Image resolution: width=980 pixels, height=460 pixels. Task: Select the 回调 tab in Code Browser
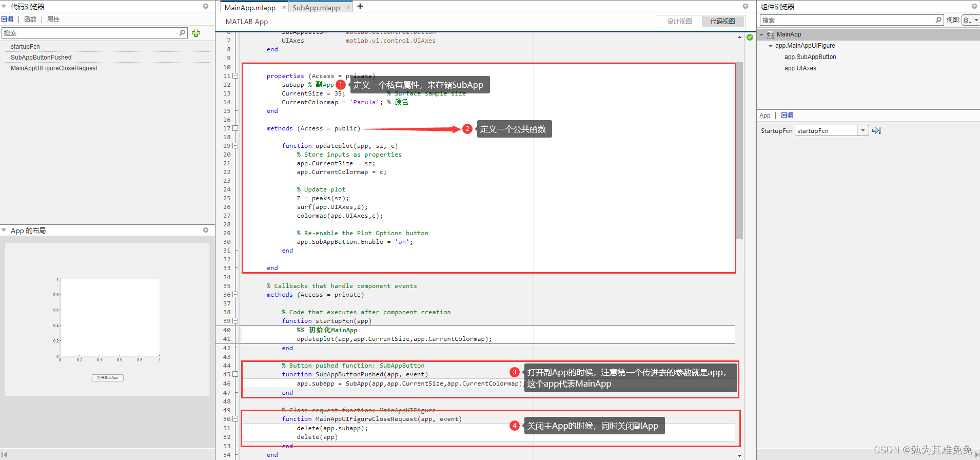tap(7, 20)
